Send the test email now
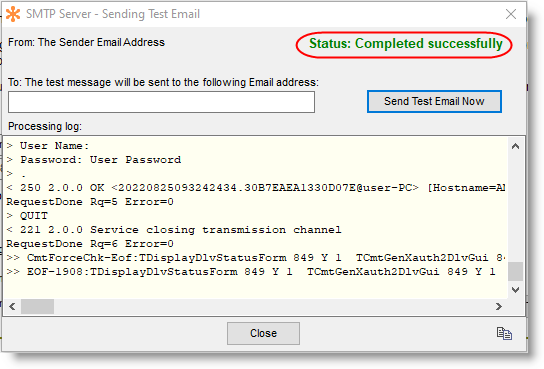 point(434,101)
